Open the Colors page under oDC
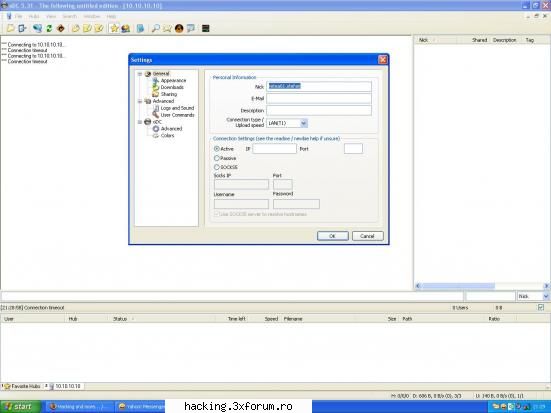The image size is (551, 413). (x=167, y=135)
